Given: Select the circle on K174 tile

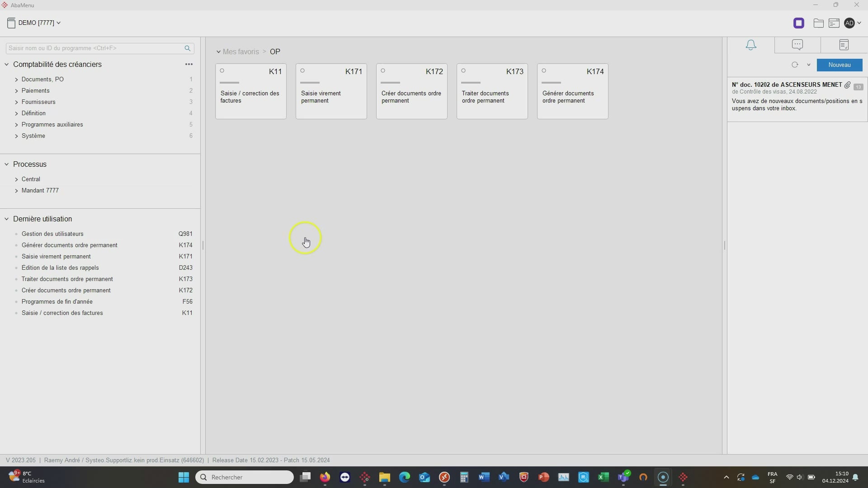Looking at the screenshot, I should [544, 70].
